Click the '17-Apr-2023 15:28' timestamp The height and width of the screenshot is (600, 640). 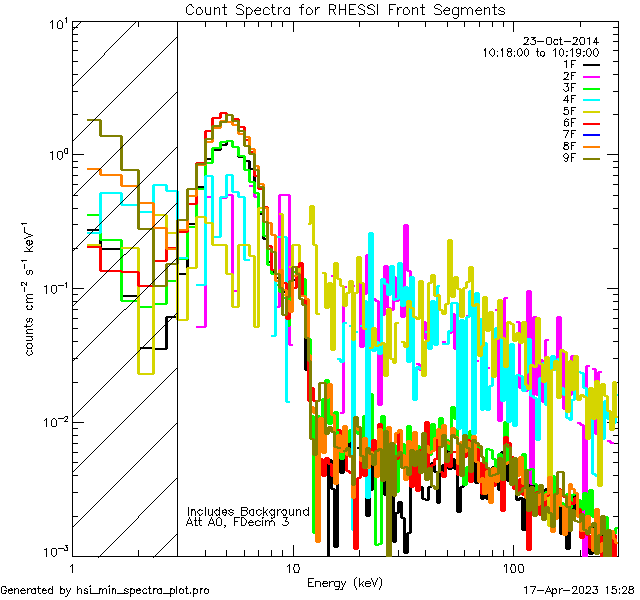[x=578, y=590]
